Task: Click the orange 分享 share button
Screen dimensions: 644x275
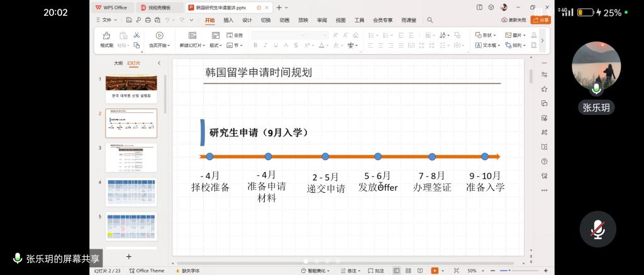Action: 540,20
